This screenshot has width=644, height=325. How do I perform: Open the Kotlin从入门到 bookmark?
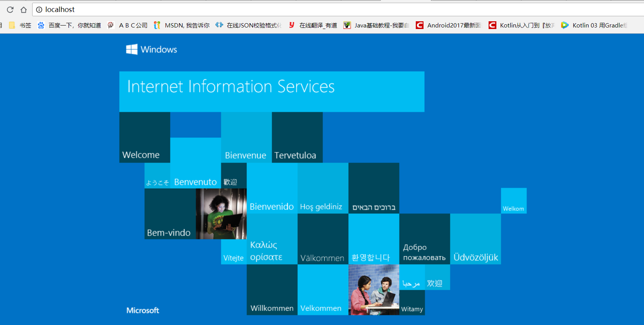(522, 25)
